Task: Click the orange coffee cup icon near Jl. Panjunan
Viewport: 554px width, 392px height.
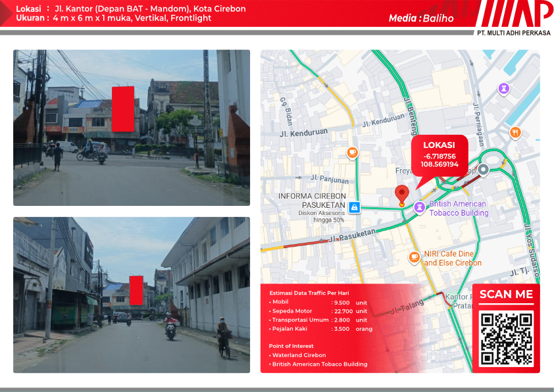Action: [x=352, y=153]
